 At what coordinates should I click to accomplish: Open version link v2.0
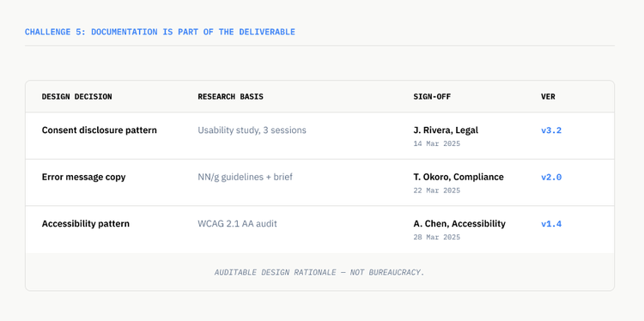(x=551, y=178)
